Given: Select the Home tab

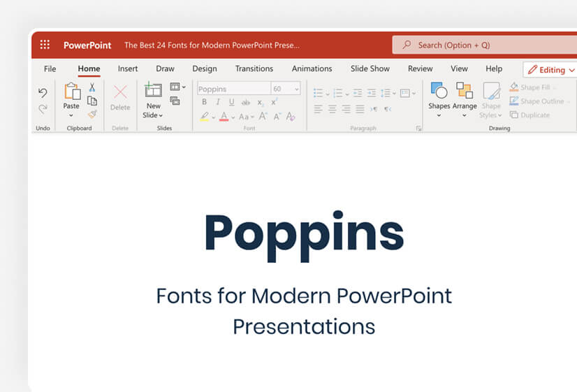Looking at the screenshot, I should click(89, 69).
